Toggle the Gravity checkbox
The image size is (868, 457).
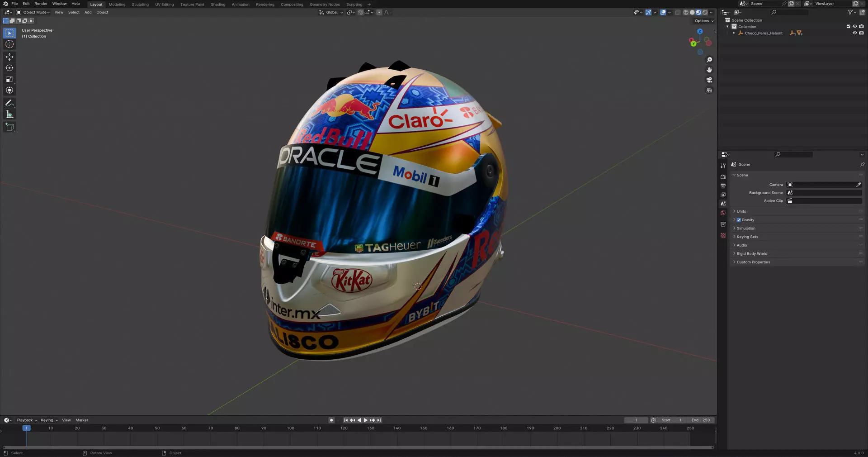739,220
